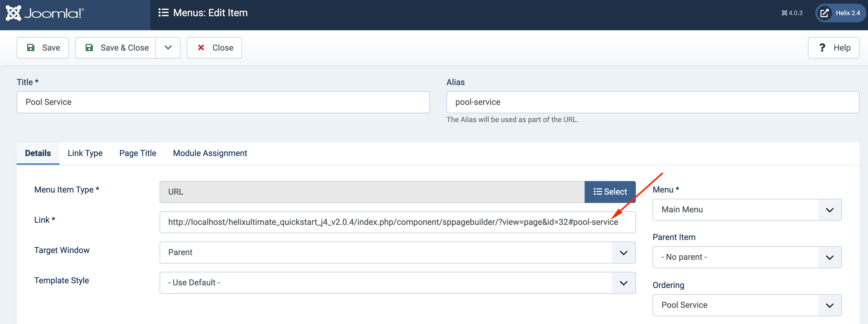Viewport: 868px width, 324px height.
Task: Switch to the Link Type tab
Action: coord(85,153)
